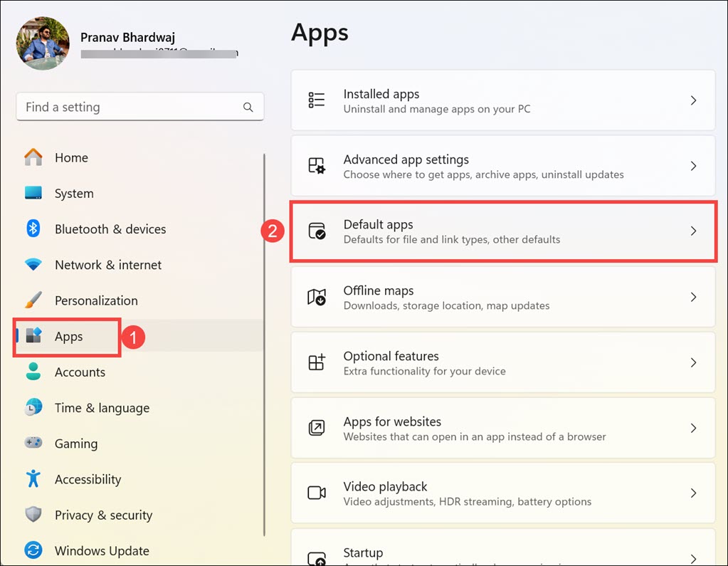This screenshot has width=728, height=566.
Task: Click the Apps for websites icon
Action: click(317, 428)
